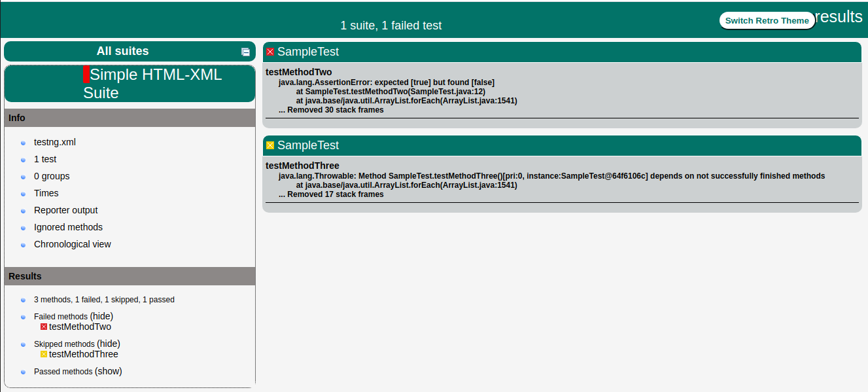Show the Passed methods list

[x=108, y=371]
